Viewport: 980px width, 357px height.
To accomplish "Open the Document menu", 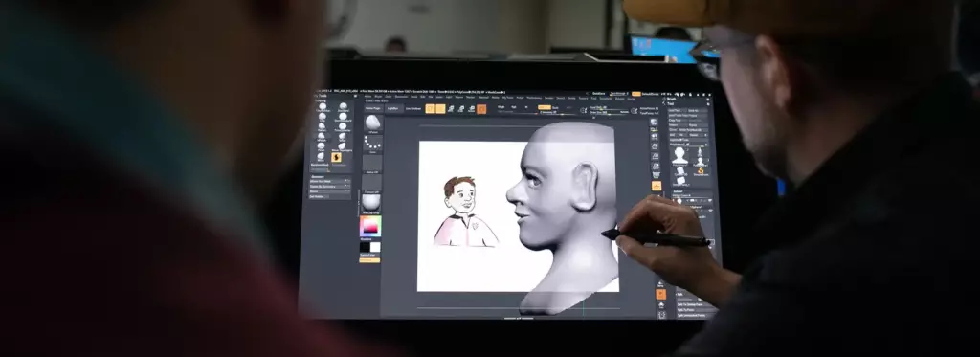I will pyautogui.click(x=401, y=97).
